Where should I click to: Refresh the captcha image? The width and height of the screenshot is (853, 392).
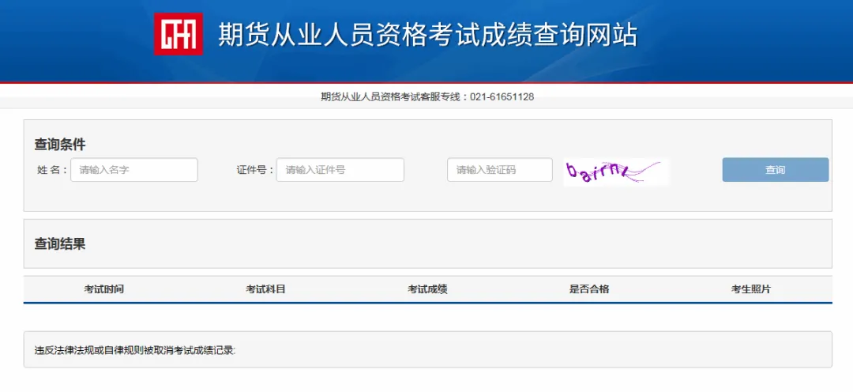(616, 171)
